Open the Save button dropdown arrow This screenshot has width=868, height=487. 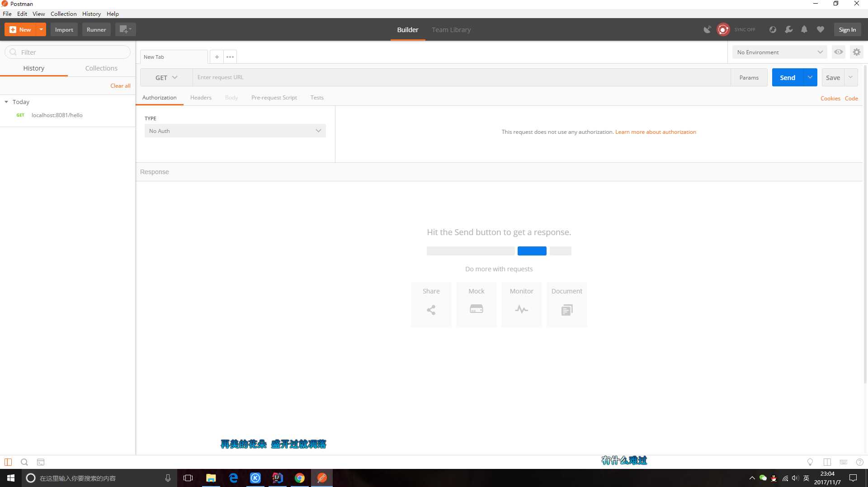pyautogui.click(x=851, y=77)
